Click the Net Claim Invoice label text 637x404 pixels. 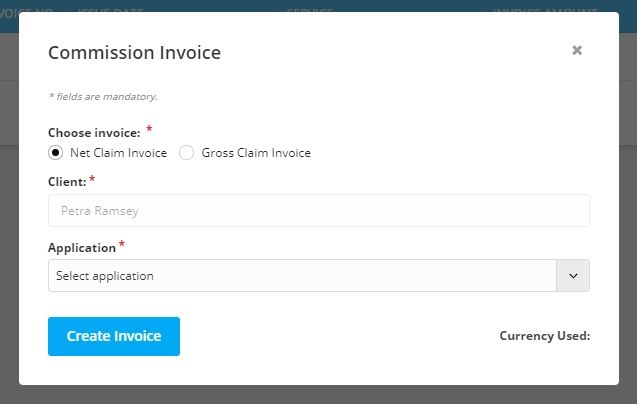118,153
